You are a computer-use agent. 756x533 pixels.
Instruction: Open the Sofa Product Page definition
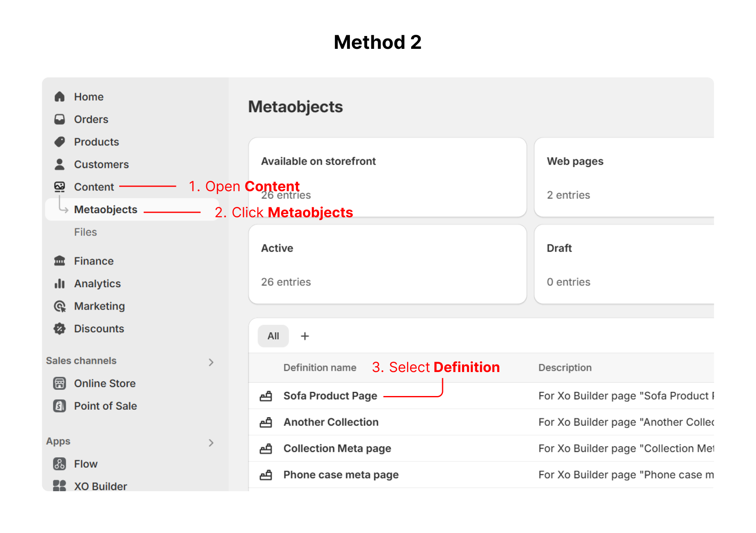point(330,396)
